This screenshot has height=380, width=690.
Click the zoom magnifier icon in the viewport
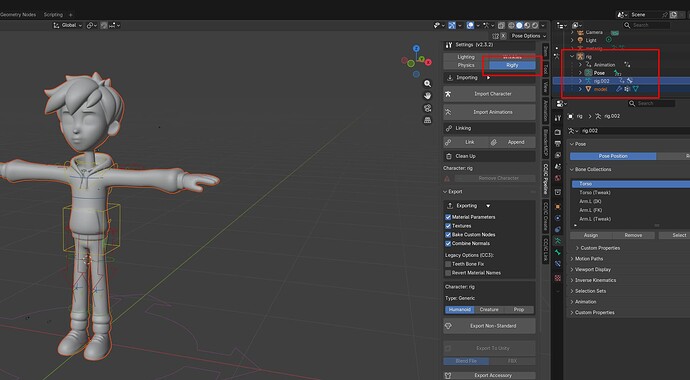click(427, 84)
